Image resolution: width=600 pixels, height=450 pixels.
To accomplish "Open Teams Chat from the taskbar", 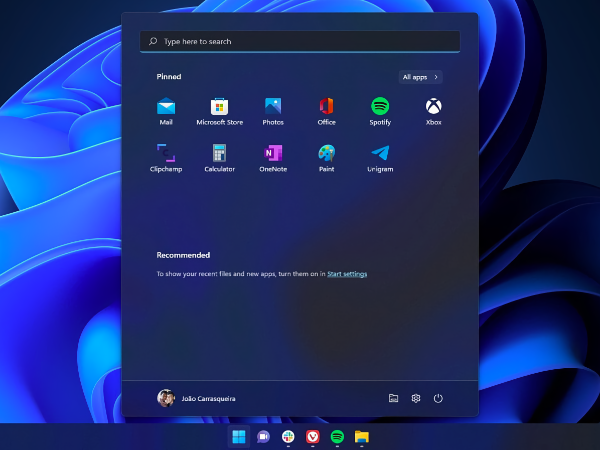I will (x=263, y=437).
